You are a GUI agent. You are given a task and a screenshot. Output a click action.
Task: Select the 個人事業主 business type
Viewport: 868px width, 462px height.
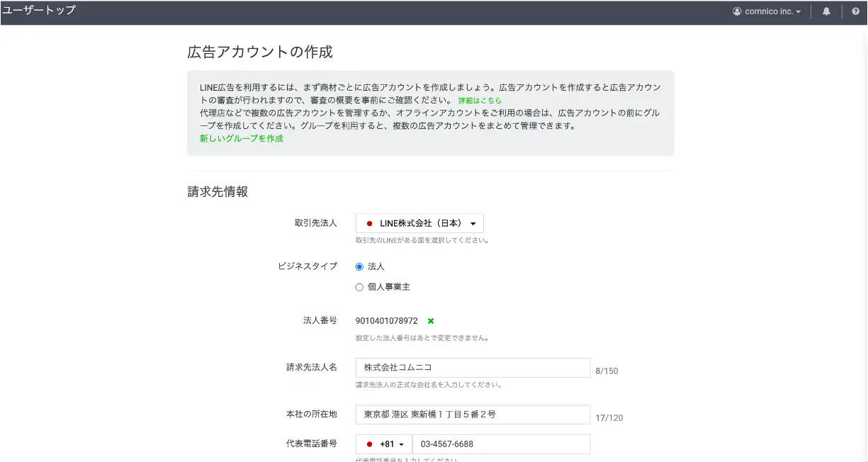pyautogui.click(x=359, y=287)
